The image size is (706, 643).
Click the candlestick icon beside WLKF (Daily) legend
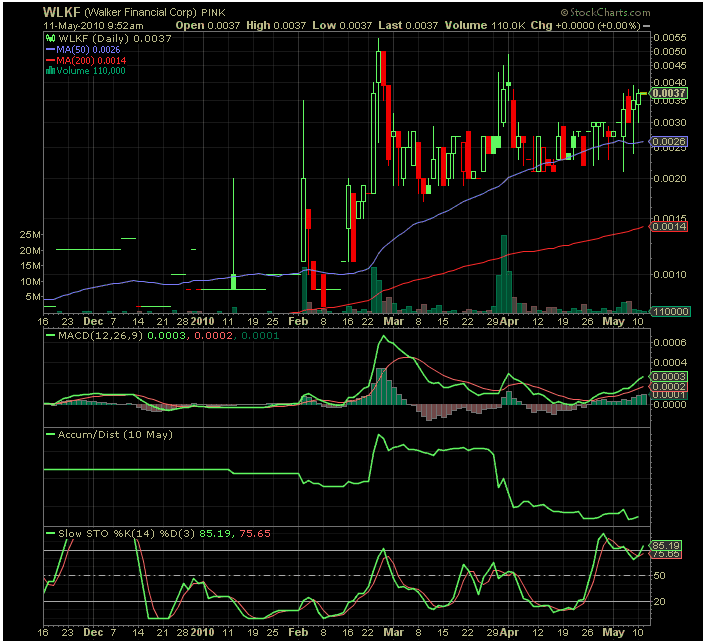click(50, 39)
